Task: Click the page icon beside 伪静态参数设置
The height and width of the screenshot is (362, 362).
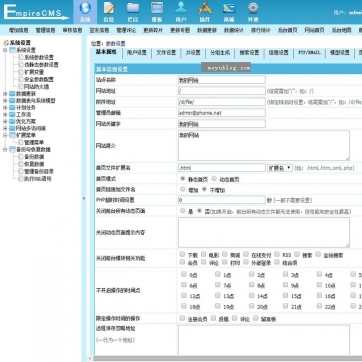Action: [21, 65]
